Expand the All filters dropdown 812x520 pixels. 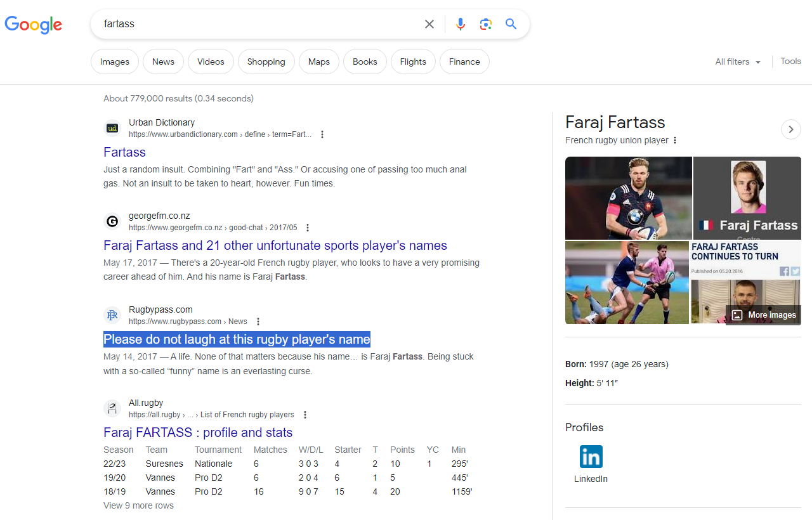[738, 62]
